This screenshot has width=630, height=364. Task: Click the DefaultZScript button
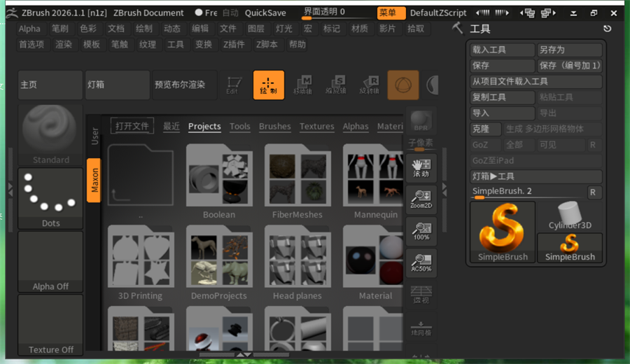(438, 13)
